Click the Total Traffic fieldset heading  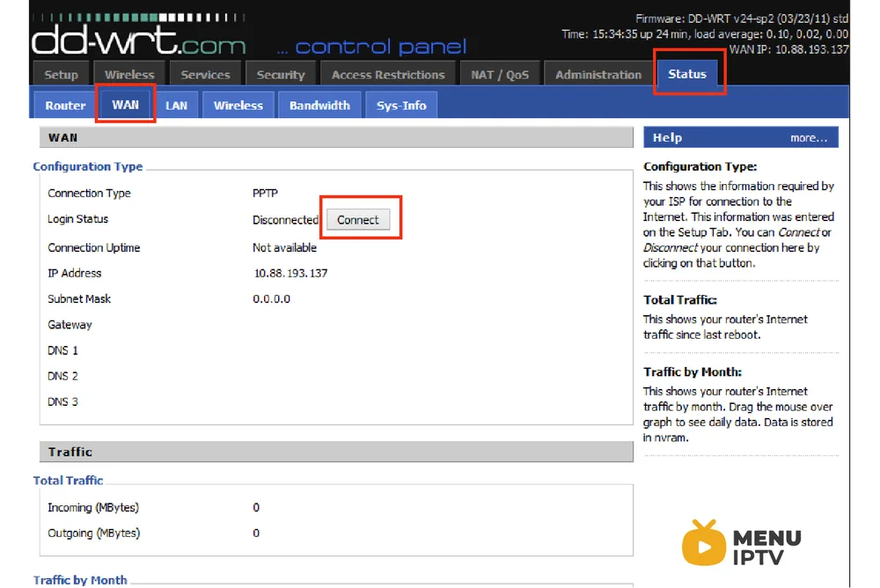tap(68, 481)
